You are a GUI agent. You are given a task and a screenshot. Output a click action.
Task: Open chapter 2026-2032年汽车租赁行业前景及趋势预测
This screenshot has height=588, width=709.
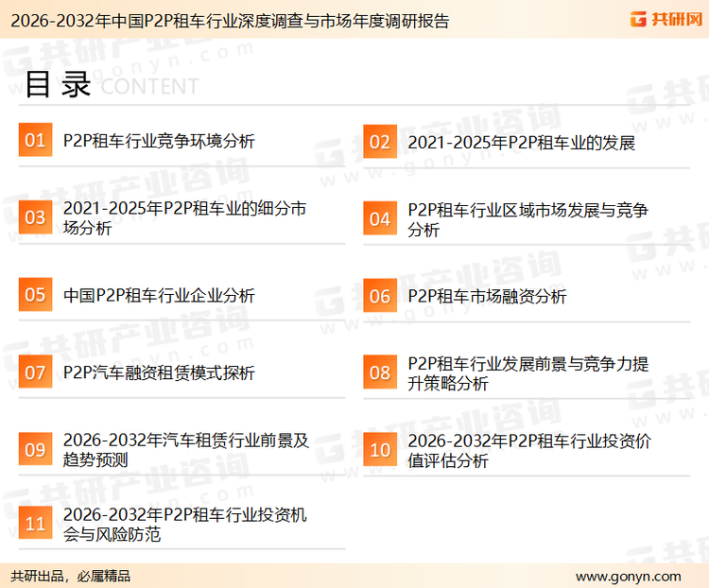186,450
